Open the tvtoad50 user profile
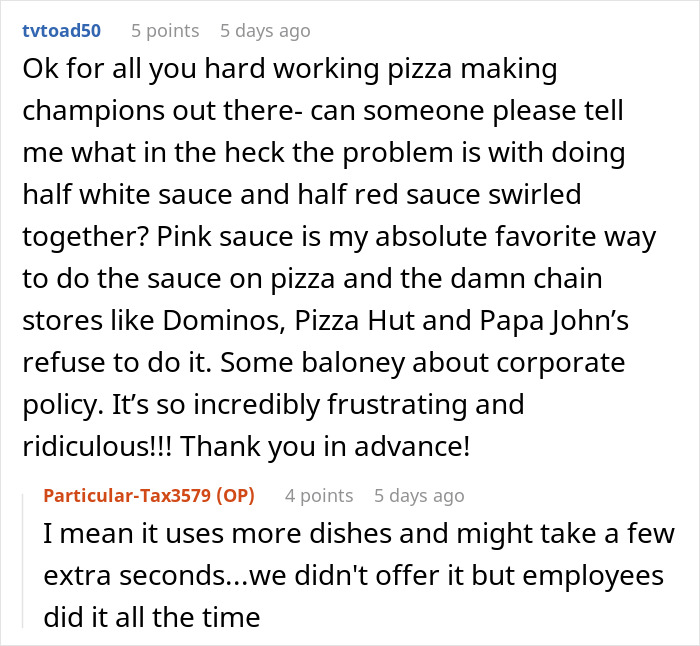This screenshot has width=700, height=646. 62,30
